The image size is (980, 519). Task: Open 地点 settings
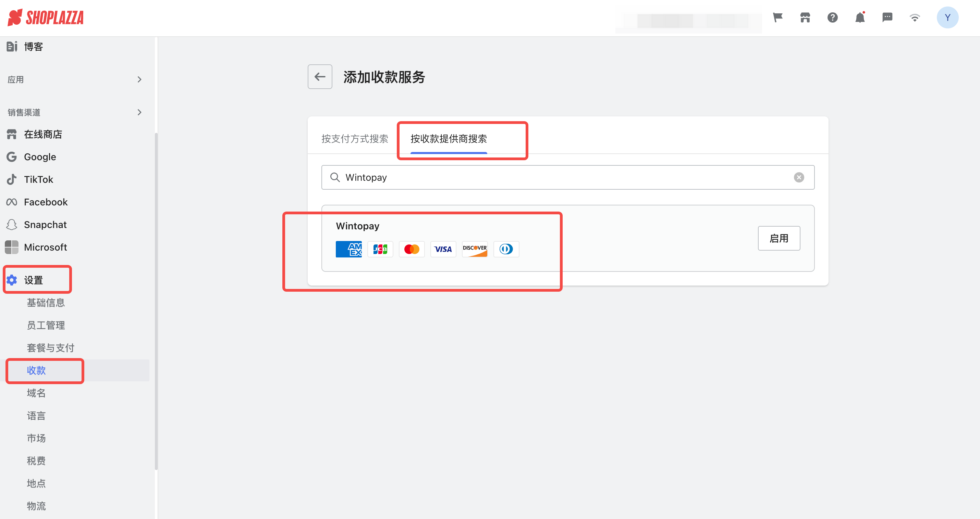tap(36, 483)
